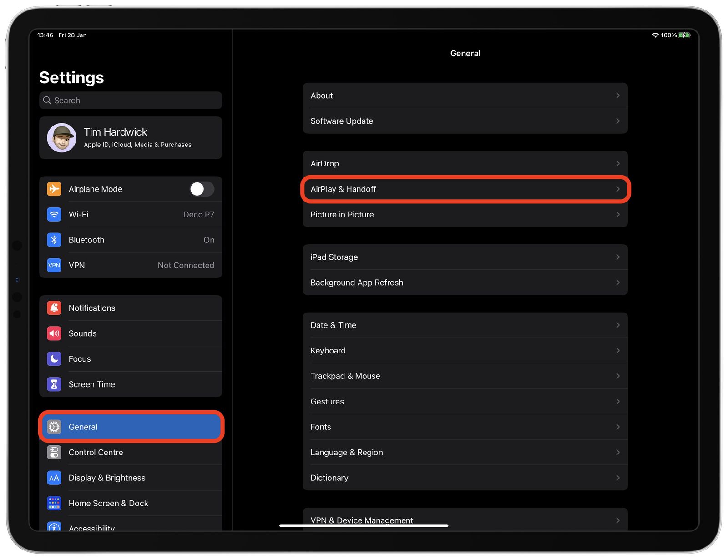728x560 pixels.
Task: Tap the Display & Brightness icon
Action: click(54, 478)
